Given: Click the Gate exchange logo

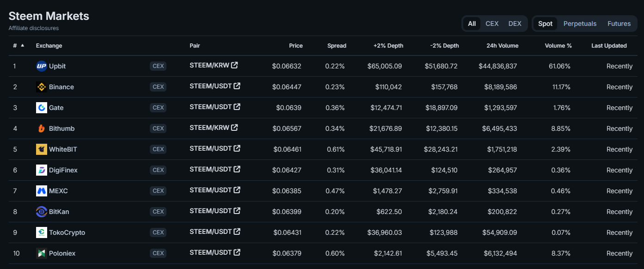Looking at the screenshot, I should 42,108.
